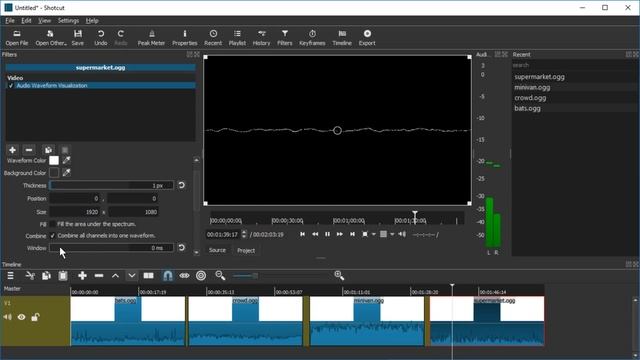Copy the filters icon
This screenshot has height=360, width=640.
pyautogui.click(x=48, y=150)
